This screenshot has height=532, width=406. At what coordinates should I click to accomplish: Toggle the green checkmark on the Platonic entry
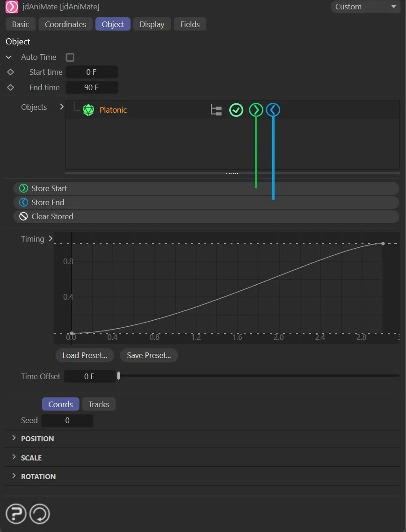pos(236,110)
